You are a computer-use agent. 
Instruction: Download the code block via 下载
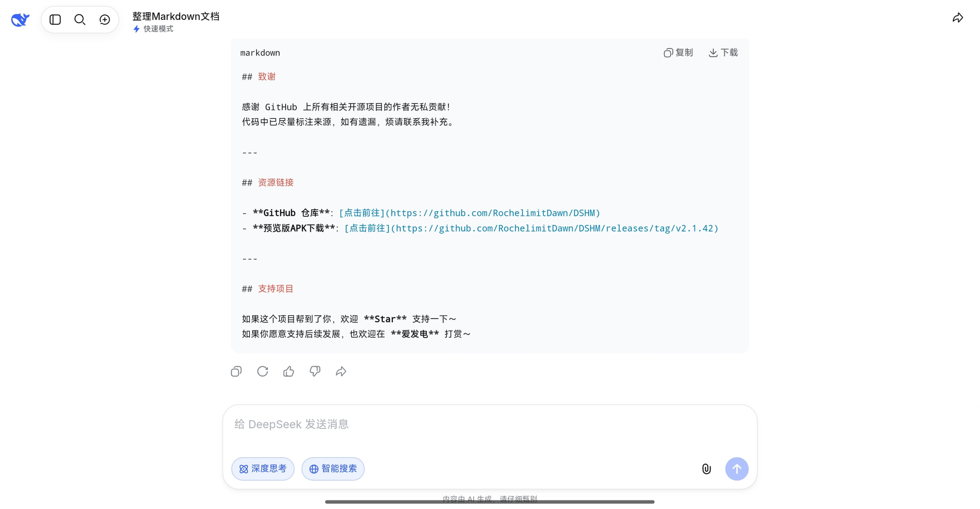tap(723, 53)
